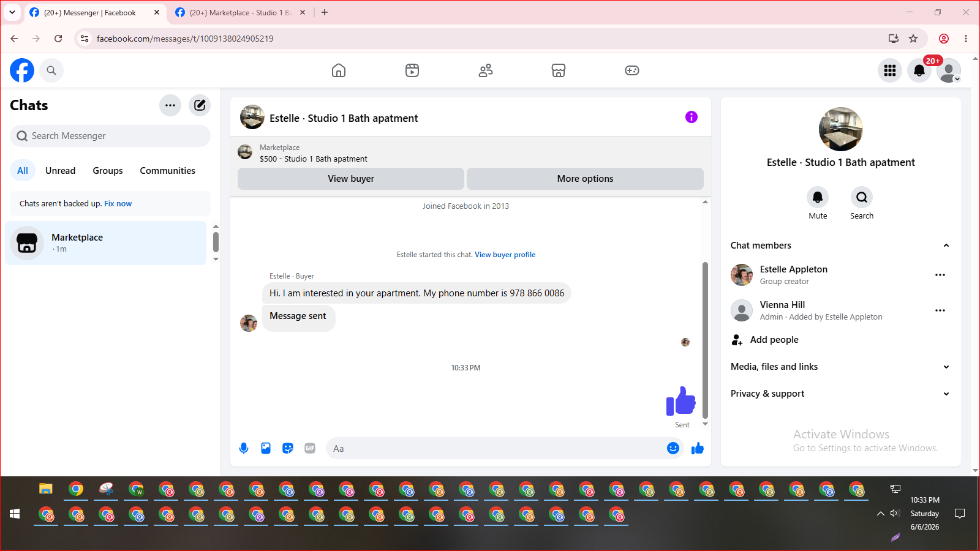Open the Windows notification center icon

[960, 514]
